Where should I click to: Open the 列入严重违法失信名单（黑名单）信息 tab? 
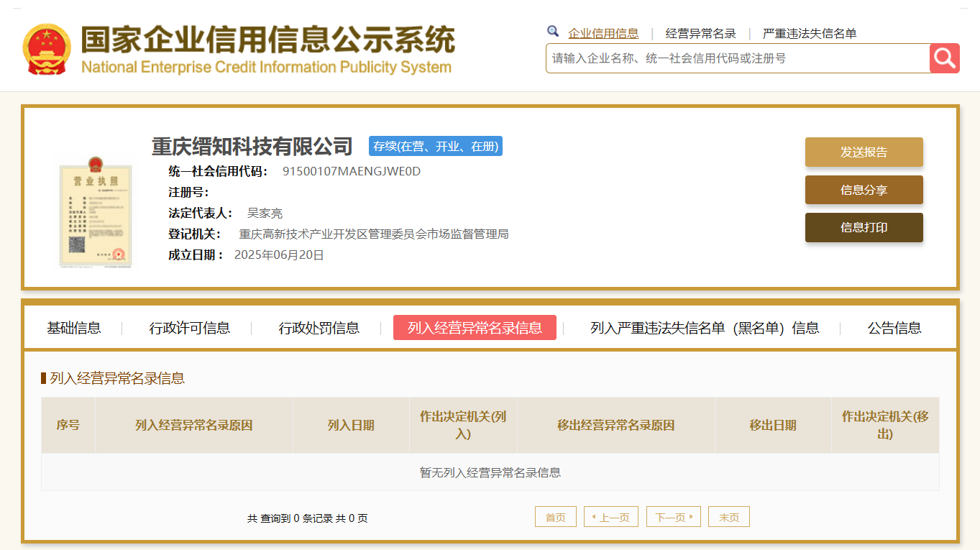(x=705, y=328)
